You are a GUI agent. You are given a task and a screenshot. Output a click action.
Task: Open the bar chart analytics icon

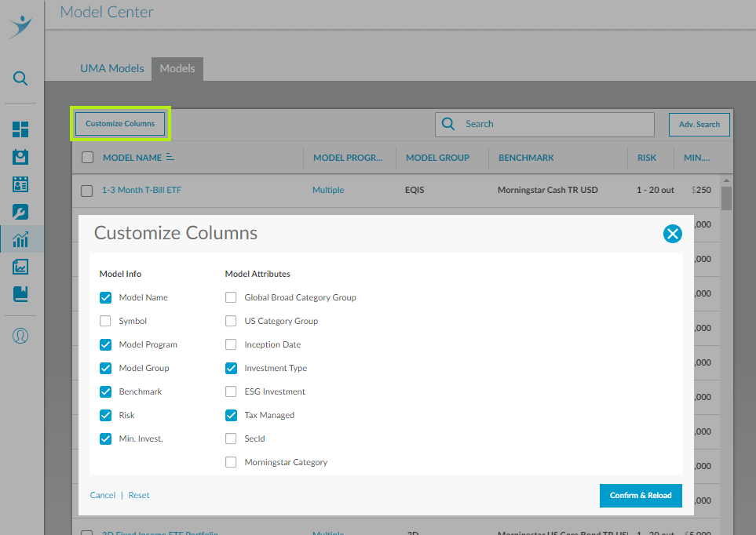pos(20,239)
